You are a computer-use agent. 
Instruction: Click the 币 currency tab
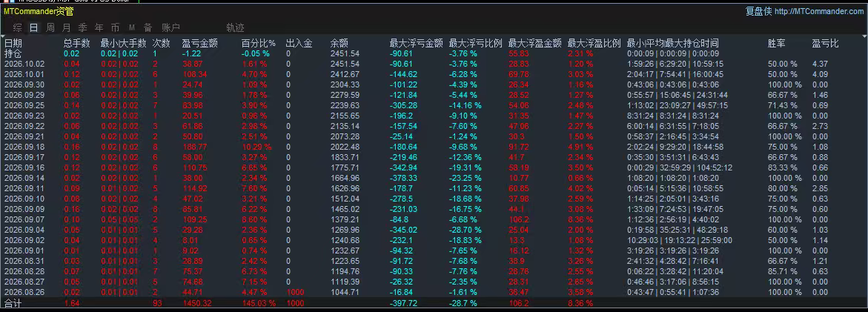pyautogui.click(x=115, y=27)
